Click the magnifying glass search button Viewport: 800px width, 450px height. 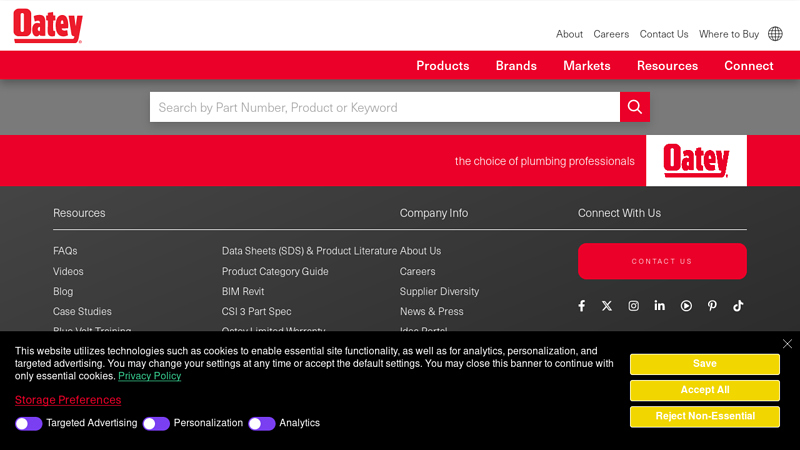(x=635, y=107)
